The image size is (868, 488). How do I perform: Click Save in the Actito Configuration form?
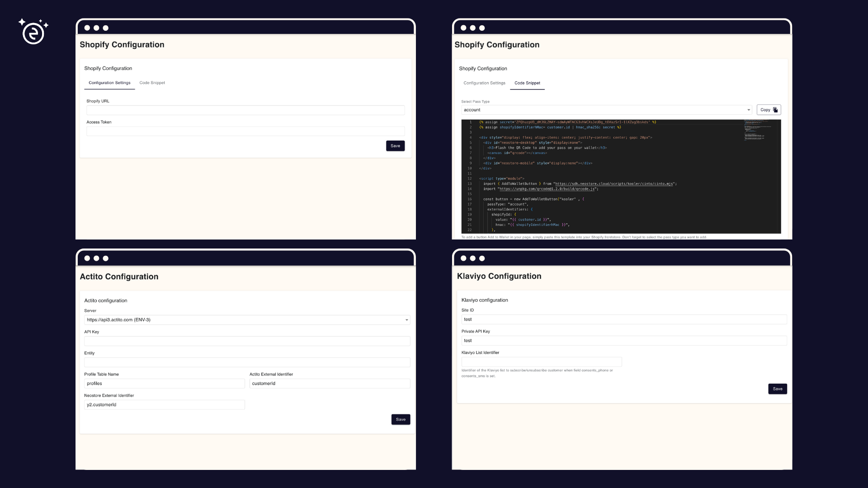[401, 419]
